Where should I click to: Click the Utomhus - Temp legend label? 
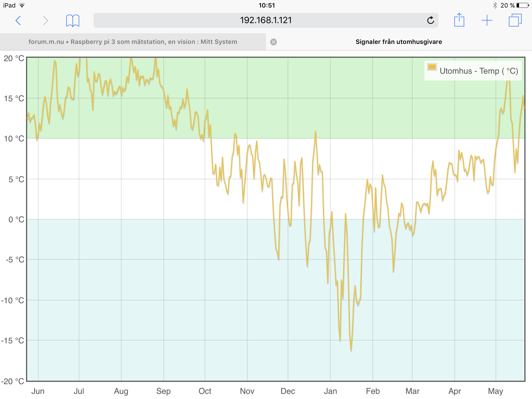pos(479,71)
